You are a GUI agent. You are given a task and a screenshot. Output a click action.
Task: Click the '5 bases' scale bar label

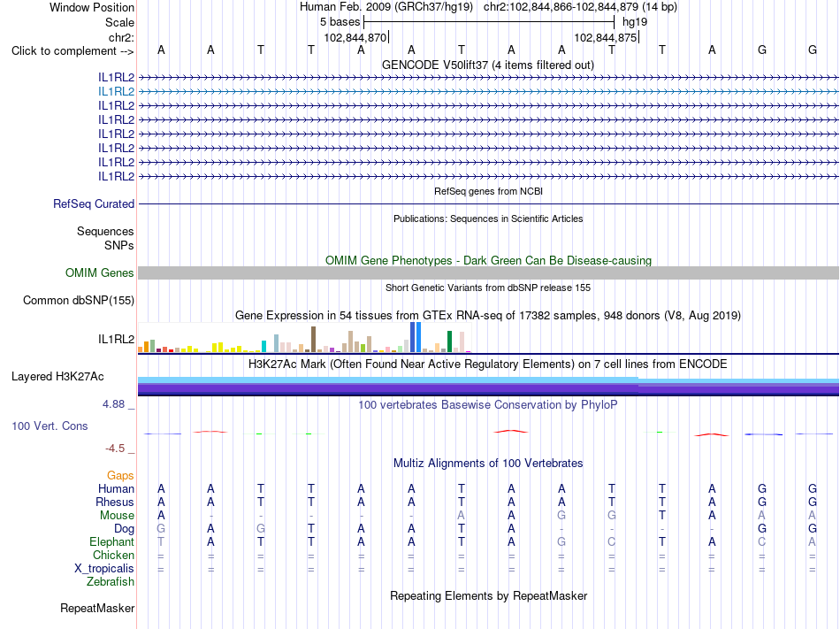340,22
